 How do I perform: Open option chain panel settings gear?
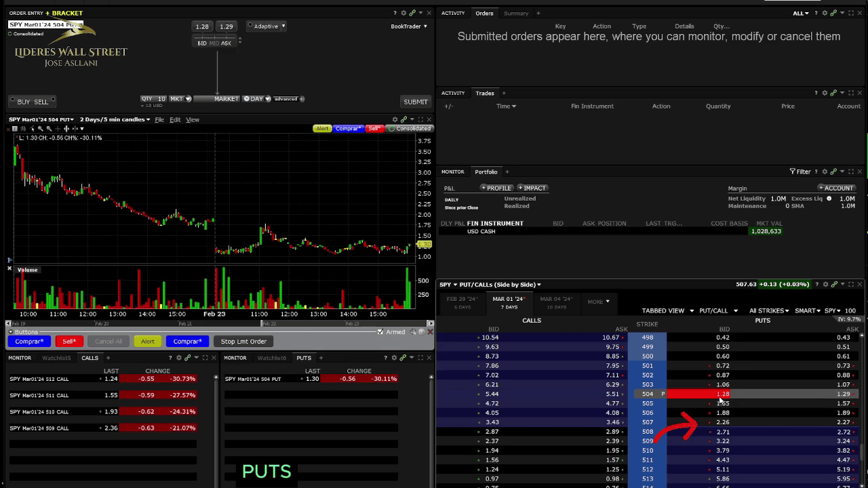click(x=825, y=285)
